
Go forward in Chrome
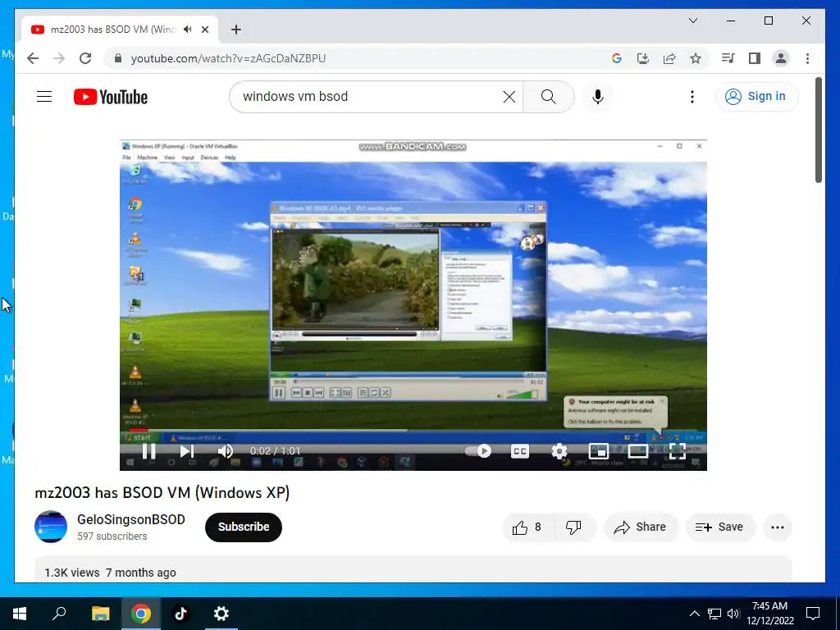coord(59,58)
